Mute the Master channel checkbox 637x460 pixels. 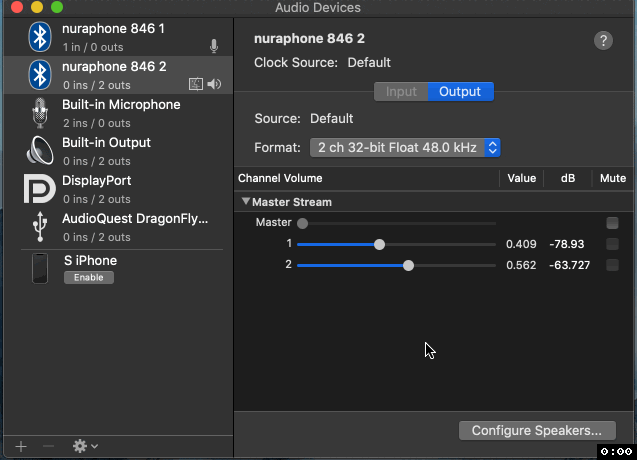[612, 223]
